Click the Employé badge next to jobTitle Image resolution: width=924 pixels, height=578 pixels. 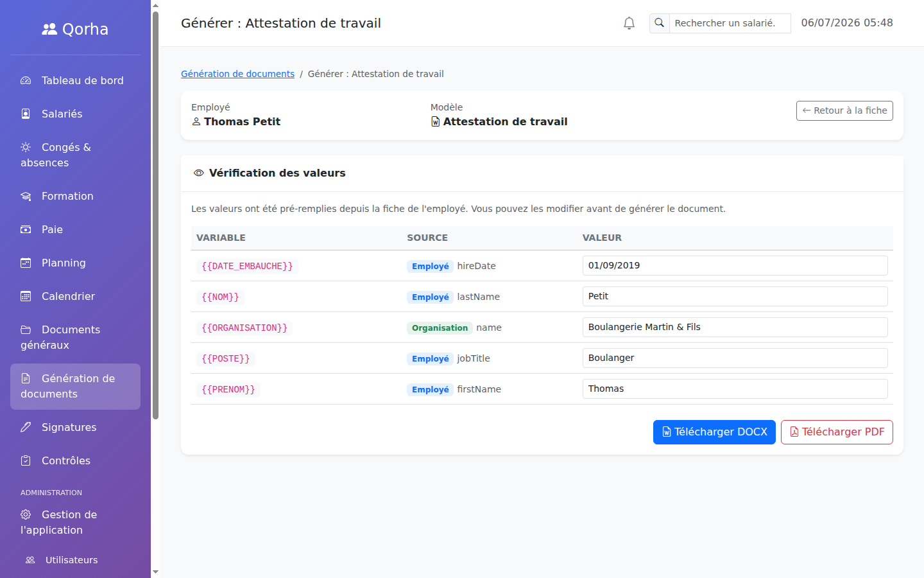point(430,358)
